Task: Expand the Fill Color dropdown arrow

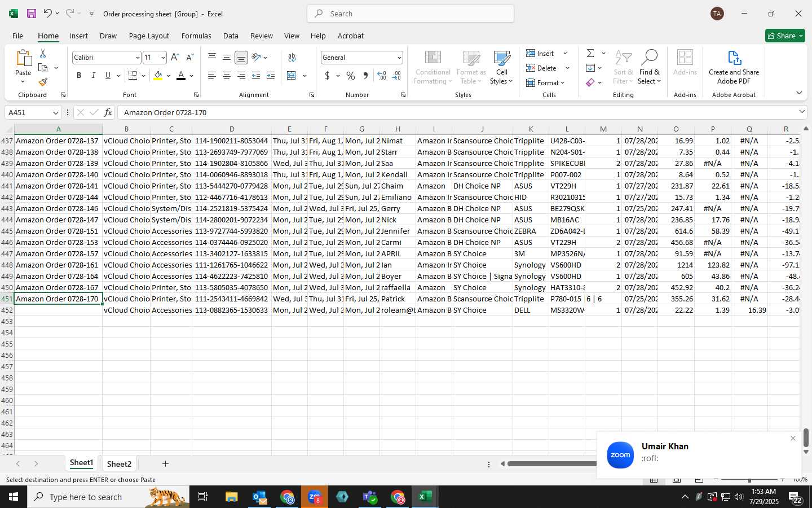Action: [168, 76]
